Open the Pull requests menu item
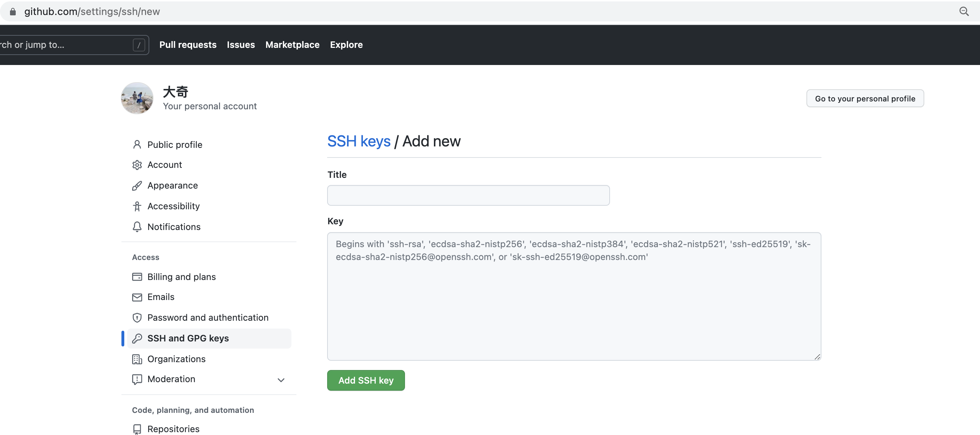Image resolution: width=980 pixels, height=435 pixels. [188, 45]
